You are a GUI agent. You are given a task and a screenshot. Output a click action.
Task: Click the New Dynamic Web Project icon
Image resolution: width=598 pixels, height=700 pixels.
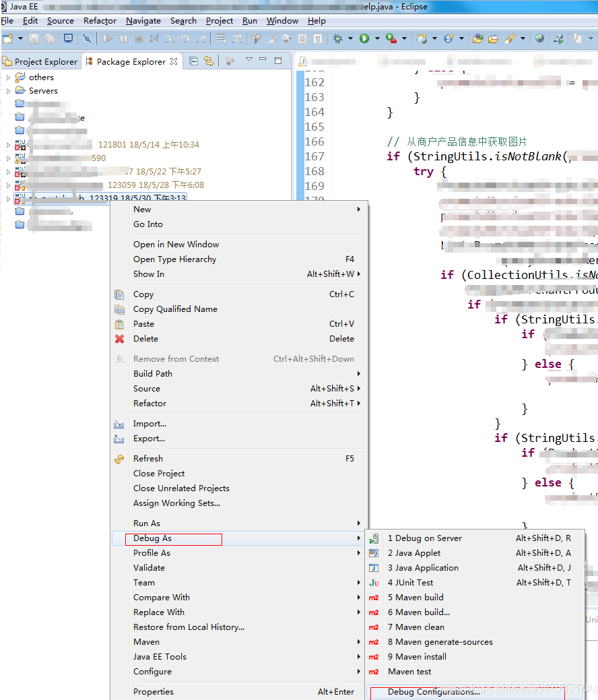point(422,39)
